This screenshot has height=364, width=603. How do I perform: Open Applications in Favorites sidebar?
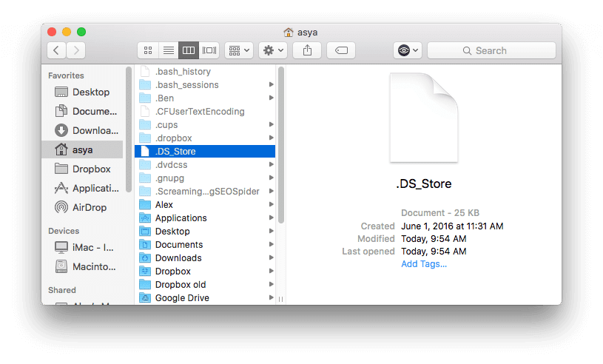click(82, 189)
